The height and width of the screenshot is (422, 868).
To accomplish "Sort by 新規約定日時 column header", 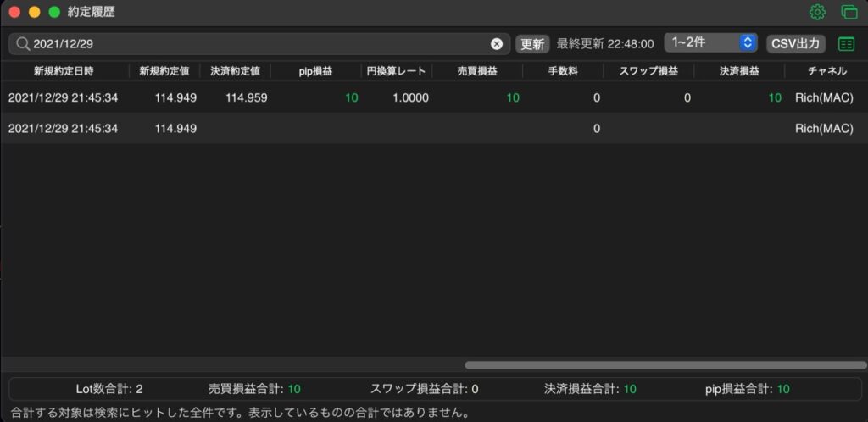I will tap(64, 71).
